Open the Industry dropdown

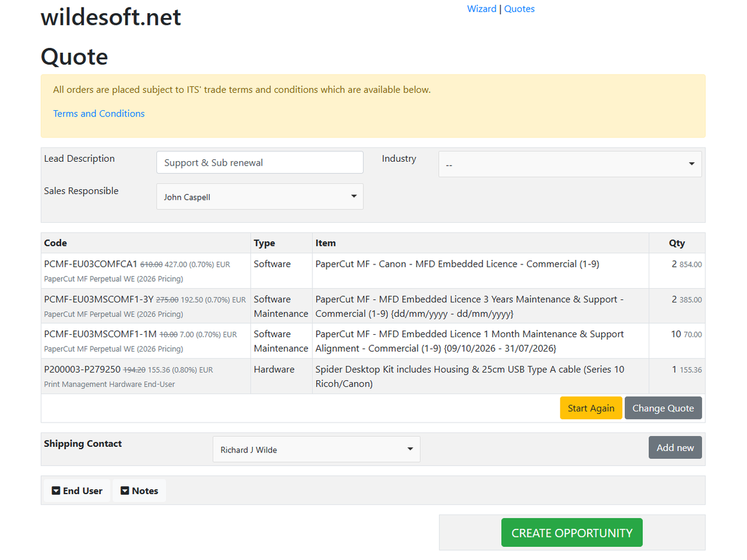[570, 164]
